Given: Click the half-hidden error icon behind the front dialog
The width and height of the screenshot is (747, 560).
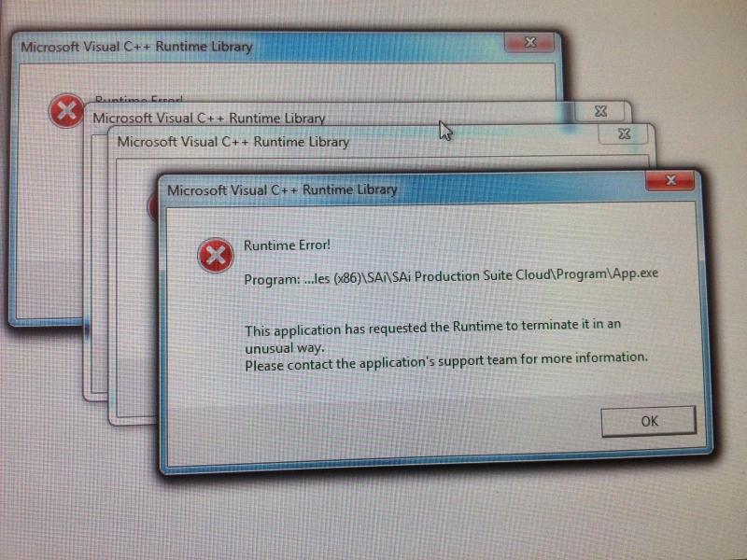Looking at the screenshot, I should point(152,208).
